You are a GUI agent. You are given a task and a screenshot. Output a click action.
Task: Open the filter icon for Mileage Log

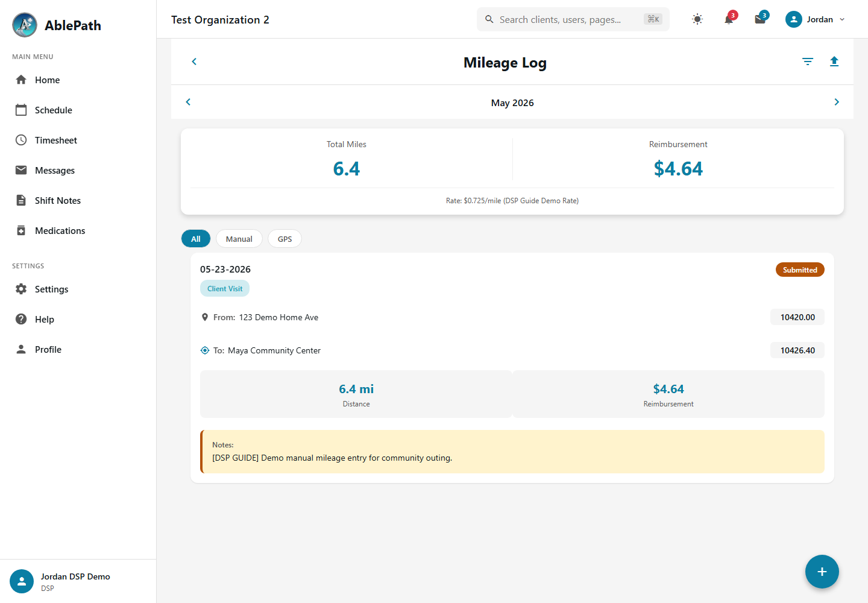[808, 62]
